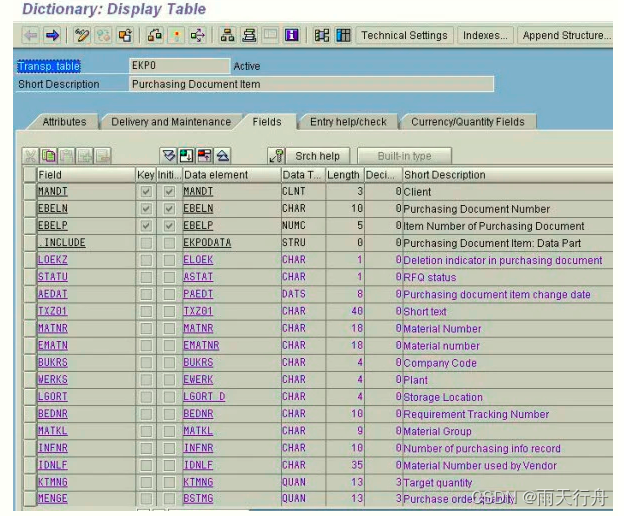Click the table name field containing EKPO
Image resolution: width=624 pixels, height=516 pixels.
point(179,66)
